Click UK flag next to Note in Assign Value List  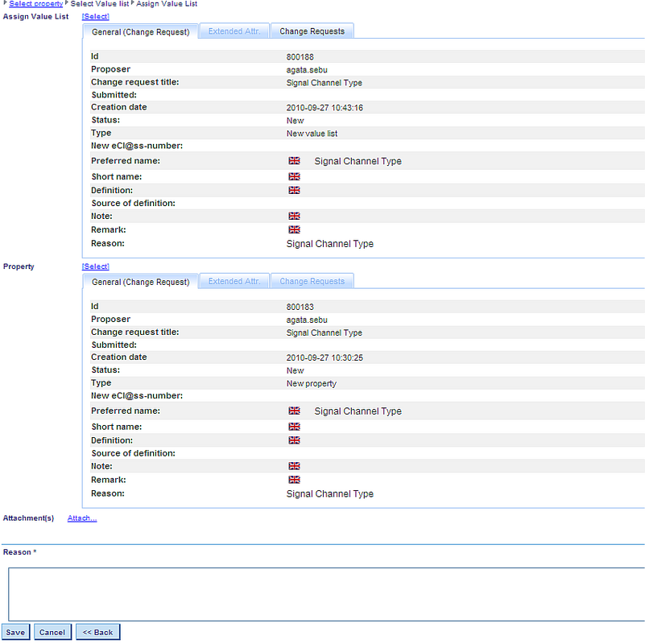(x=294, y=216)
